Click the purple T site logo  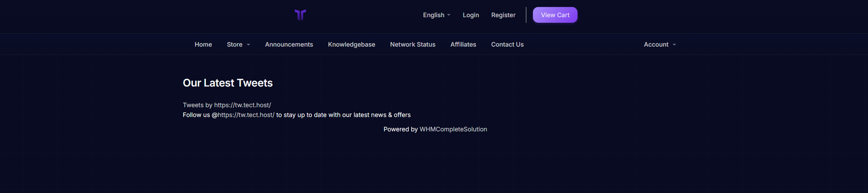[300, 15]
